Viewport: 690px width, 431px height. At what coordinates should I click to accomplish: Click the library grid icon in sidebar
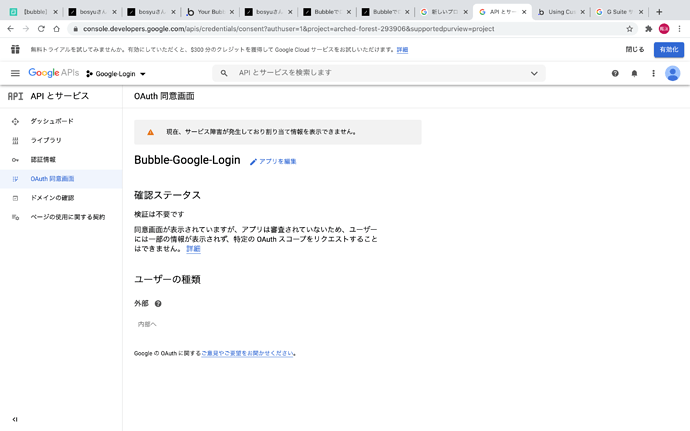click(x=15, y=140)
